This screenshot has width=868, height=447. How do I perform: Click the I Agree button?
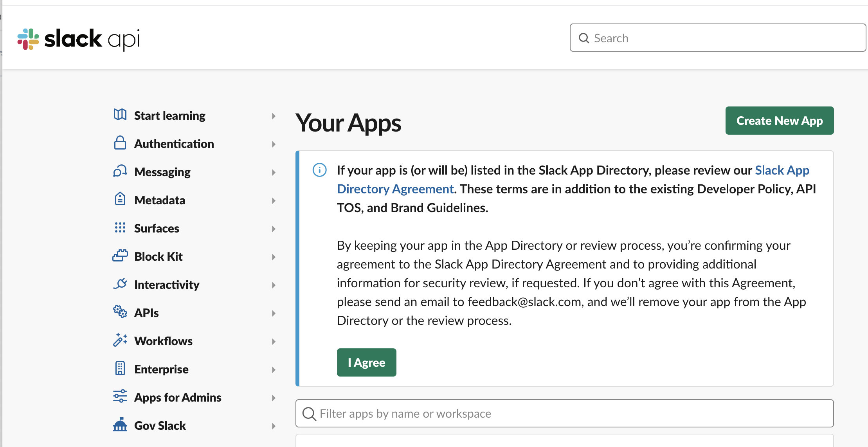click(367, 362)
